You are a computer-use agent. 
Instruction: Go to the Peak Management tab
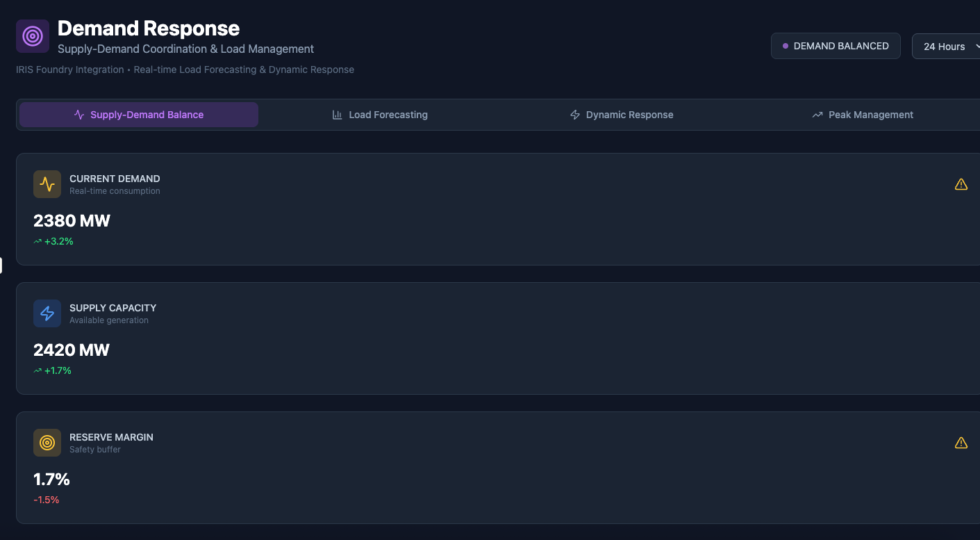point(863,115)
